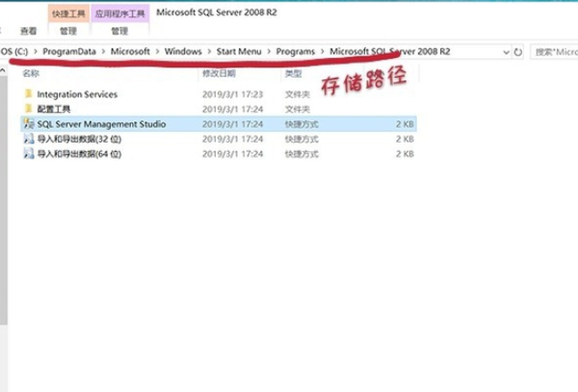This screenshot has height=392, width=578.
Task: Expand the chevron after Start Menu
Action: coord(269,52)
